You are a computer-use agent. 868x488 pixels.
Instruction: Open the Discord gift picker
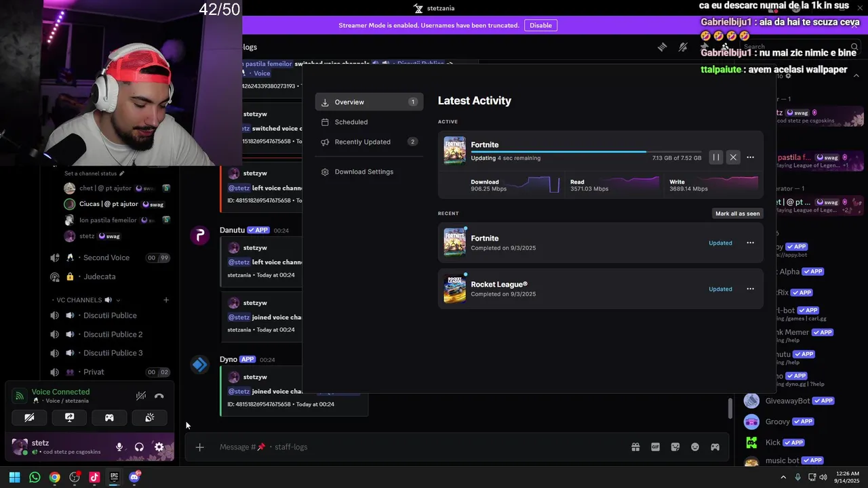pyautogui.click(x=635, y=447)
